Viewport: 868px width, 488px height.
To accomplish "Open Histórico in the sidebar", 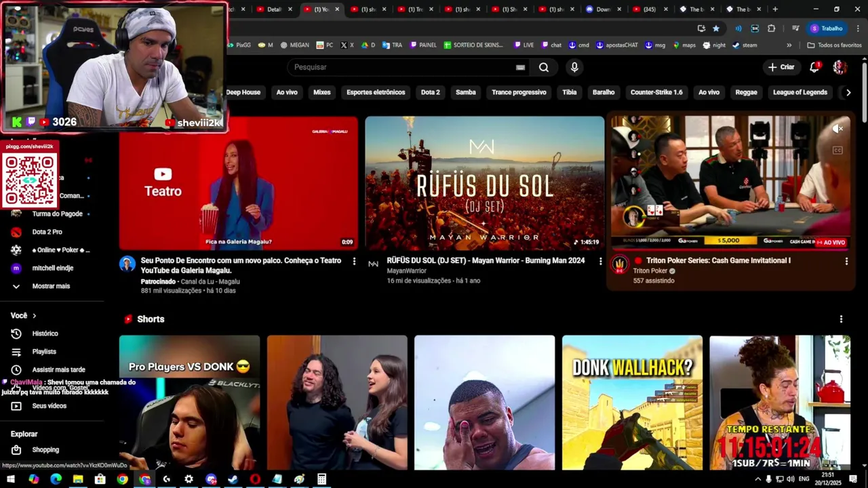I will click(45, 333).
